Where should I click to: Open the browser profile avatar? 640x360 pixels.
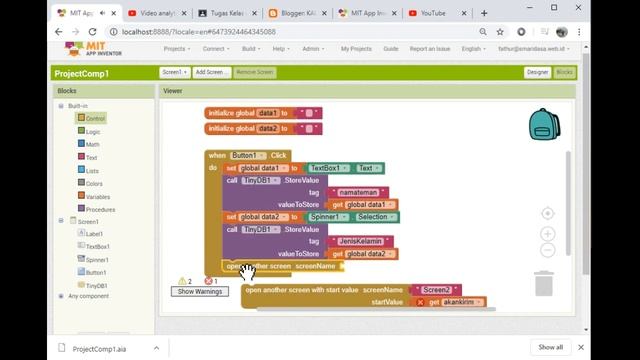(x=562, y=32)
